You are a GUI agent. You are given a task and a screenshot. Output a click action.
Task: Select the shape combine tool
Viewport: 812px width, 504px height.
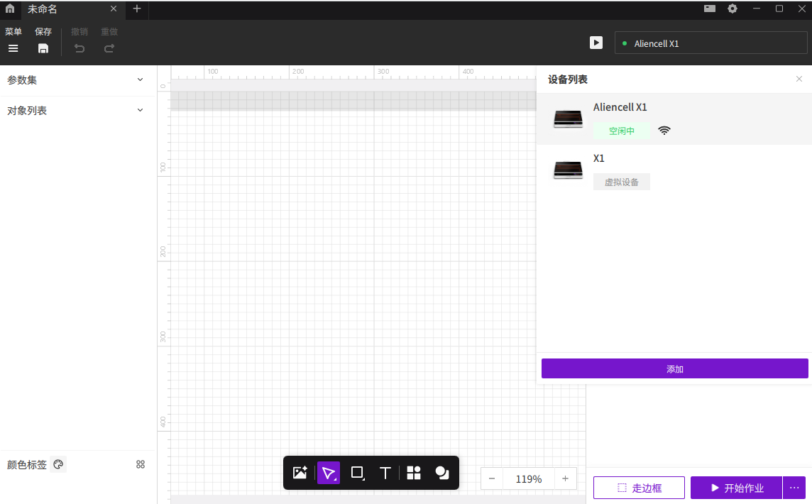click(442, 473)
